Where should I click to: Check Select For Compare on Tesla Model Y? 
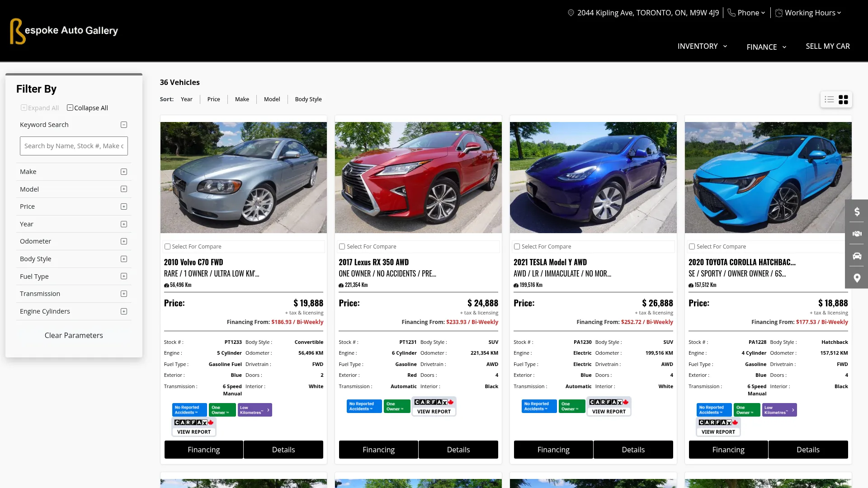517,247
